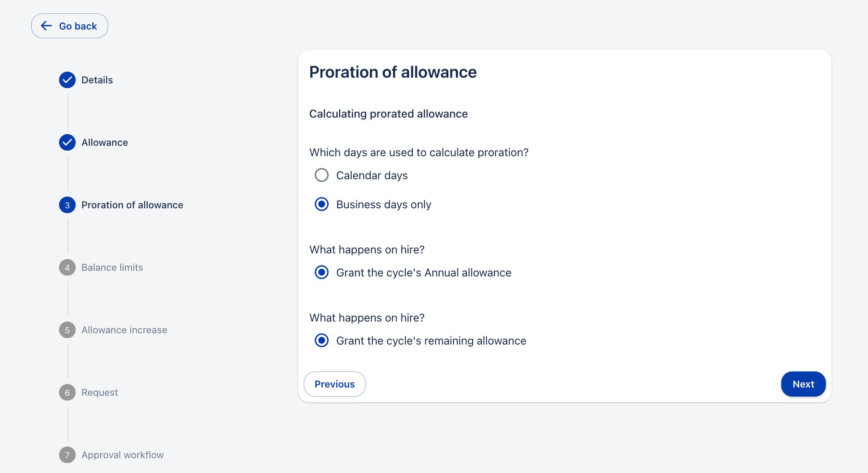Click the Details step checkmark icon
Screen dimensions: 868x473
[67, 80]
